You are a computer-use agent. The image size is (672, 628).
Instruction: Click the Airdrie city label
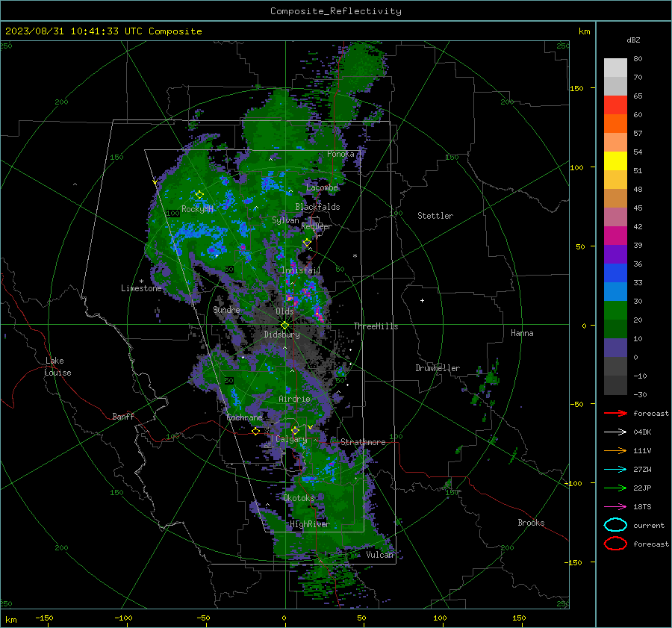click(x=294, y=399)
